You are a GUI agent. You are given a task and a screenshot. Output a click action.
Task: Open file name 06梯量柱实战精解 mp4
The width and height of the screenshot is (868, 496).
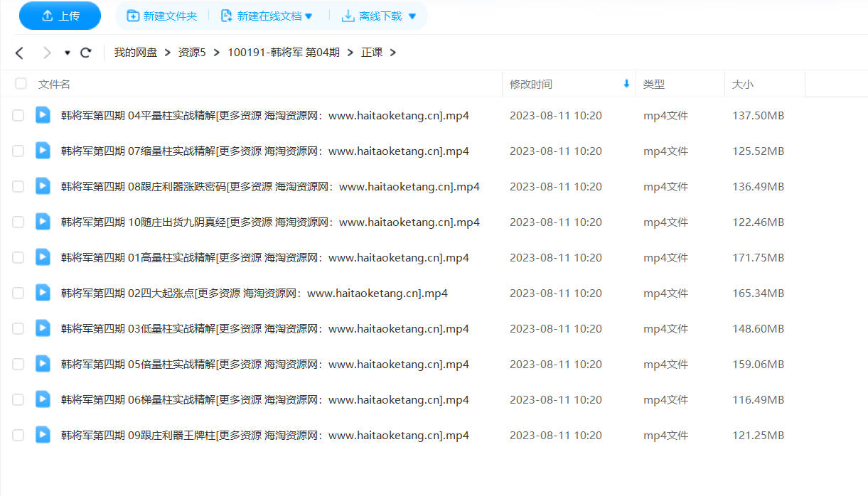pos(265,399)
